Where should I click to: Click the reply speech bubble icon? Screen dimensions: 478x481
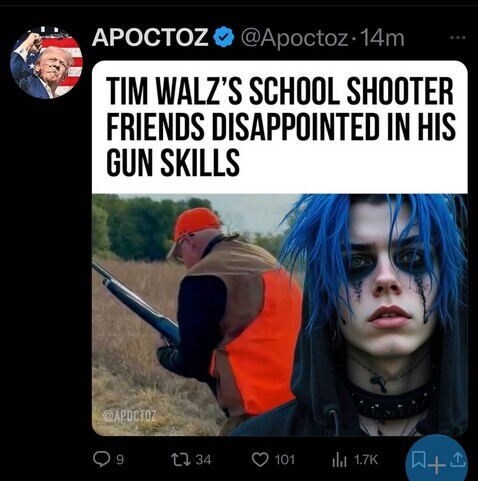pyautogui.click(x=100, y=460)
